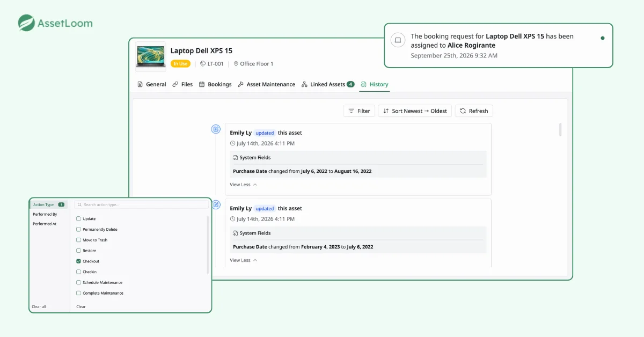Click the Action Type count badge

[x=61, y=204]
